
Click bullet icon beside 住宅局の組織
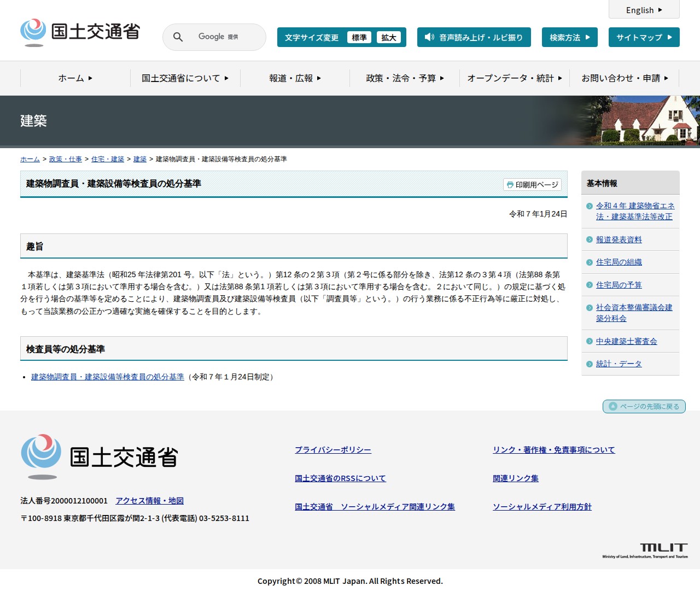tap(590, 262)
